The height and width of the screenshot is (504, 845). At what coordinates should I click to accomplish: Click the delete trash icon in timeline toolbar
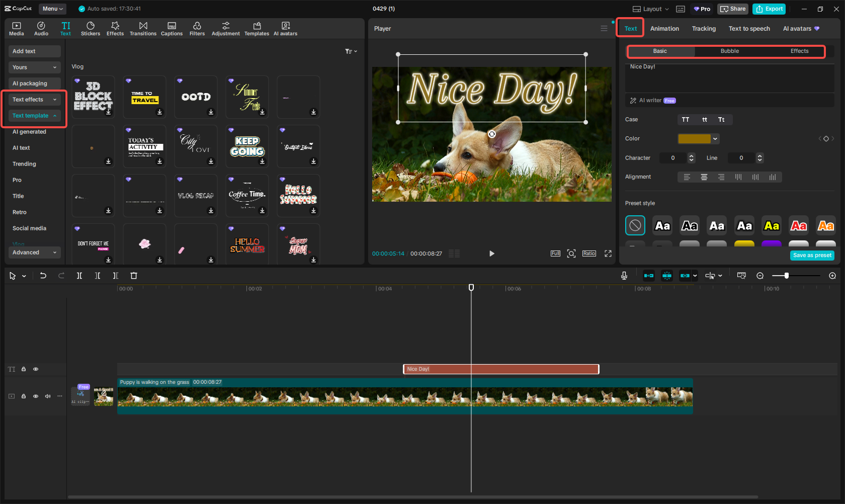(134, 276)
